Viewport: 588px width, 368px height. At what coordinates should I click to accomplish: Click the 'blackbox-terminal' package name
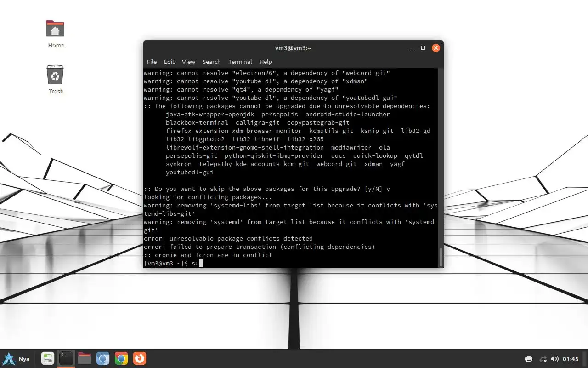[x=197, y=122]
